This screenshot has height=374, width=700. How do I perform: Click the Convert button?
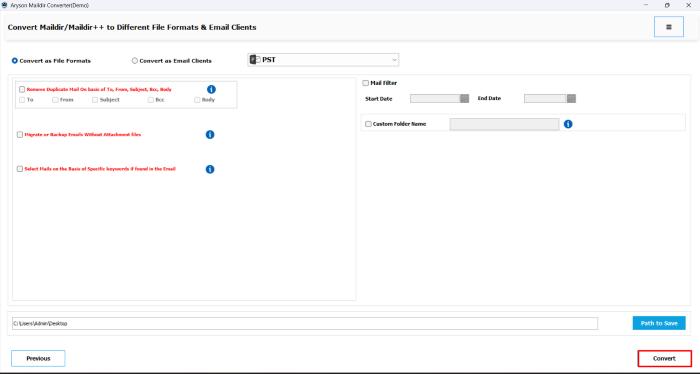[664, 358]
